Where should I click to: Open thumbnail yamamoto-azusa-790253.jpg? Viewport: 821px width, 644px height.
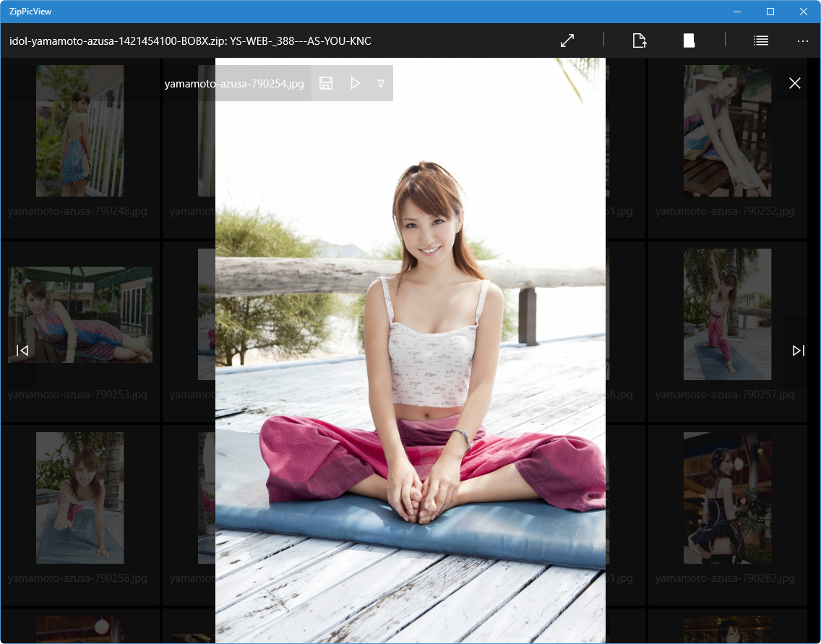point(80,314)
